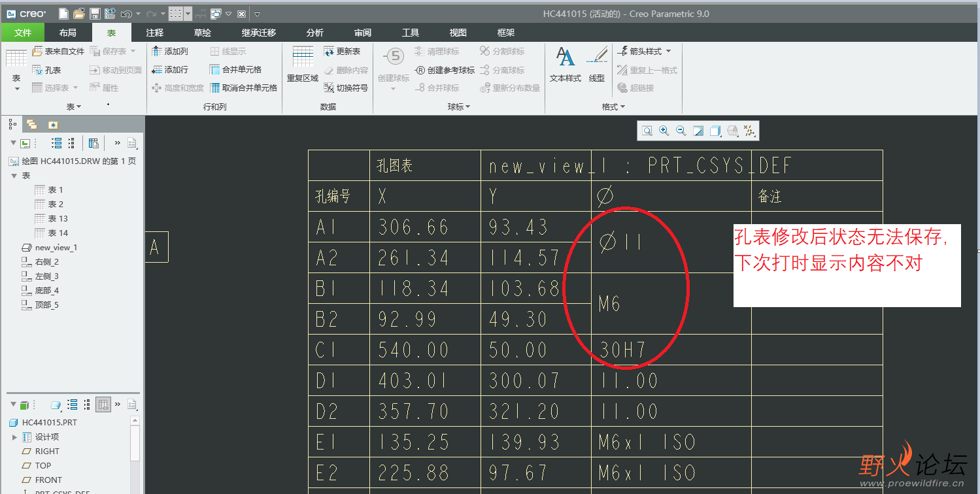Open the windows list dropdown arrow
This screenshot has height=494, width=980.
tap(228, 14)
